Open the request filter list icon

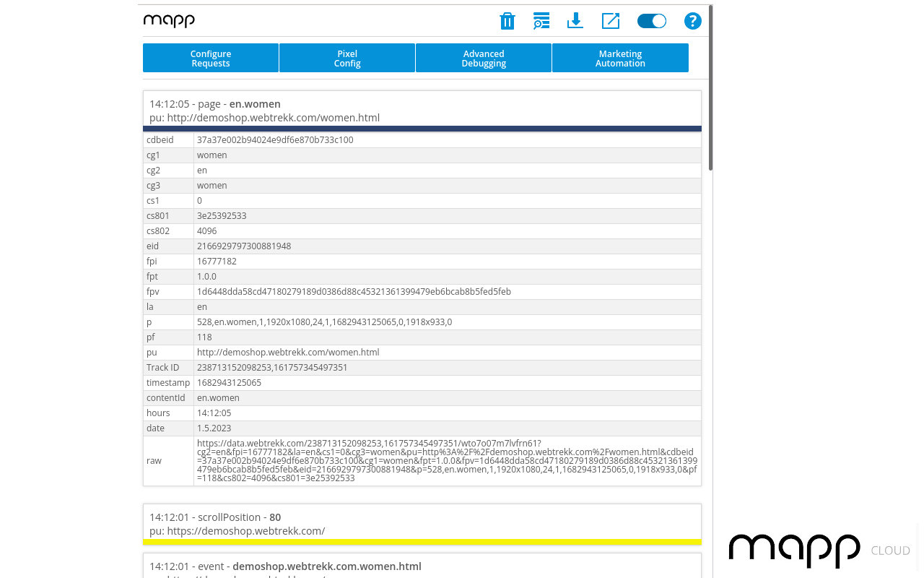[541, 21]
